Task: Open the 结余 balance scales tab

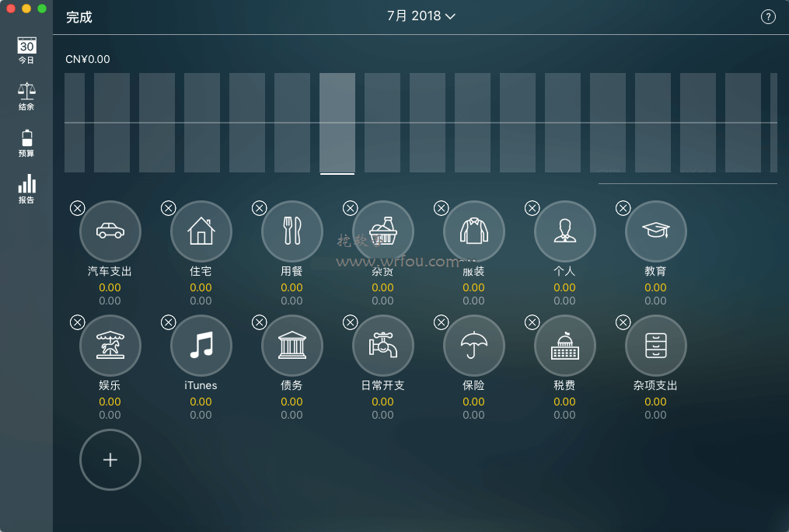Action: coord(26,97)
